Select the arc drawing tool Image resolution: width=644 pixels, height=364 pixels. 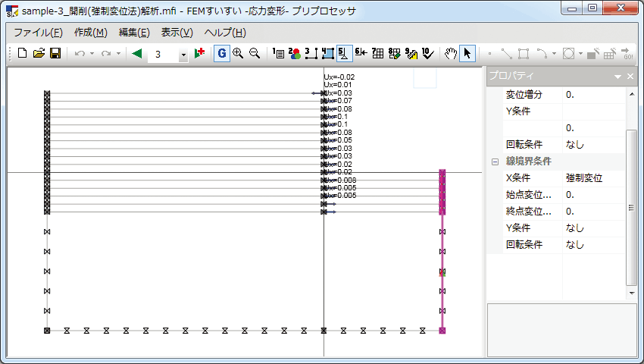(542, 54)
